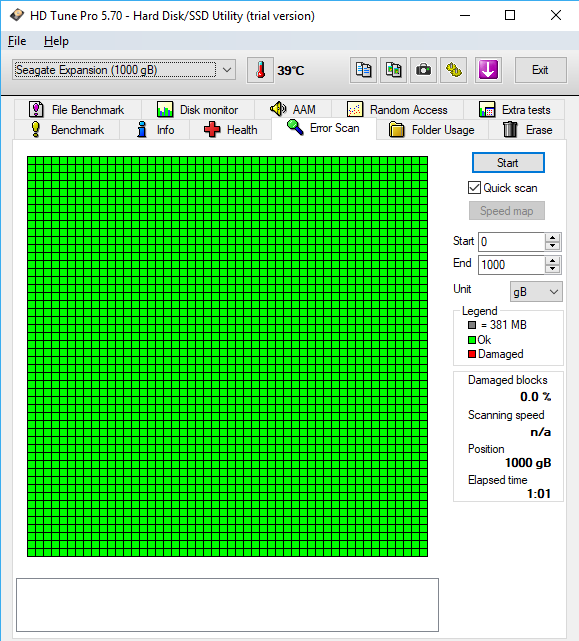Viewport: 579px width, 641px height.
Task: Start the error scan
Action: coord(508,163)
